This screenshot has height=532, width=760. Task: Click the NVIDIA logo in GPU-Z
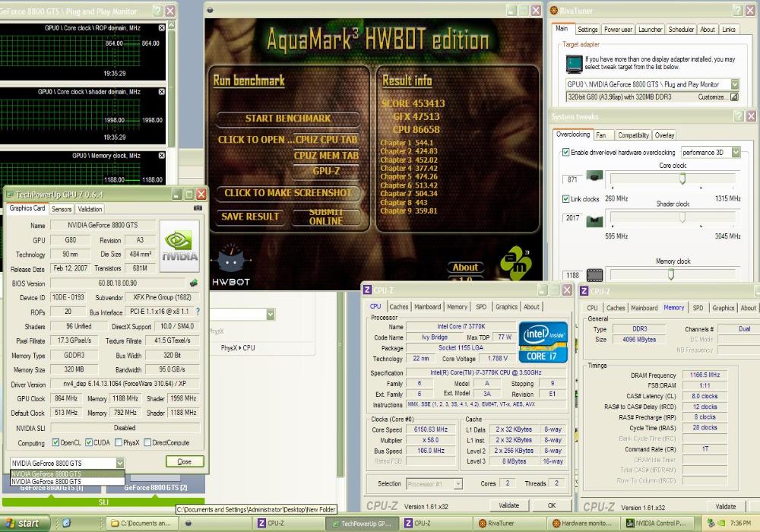180,246
